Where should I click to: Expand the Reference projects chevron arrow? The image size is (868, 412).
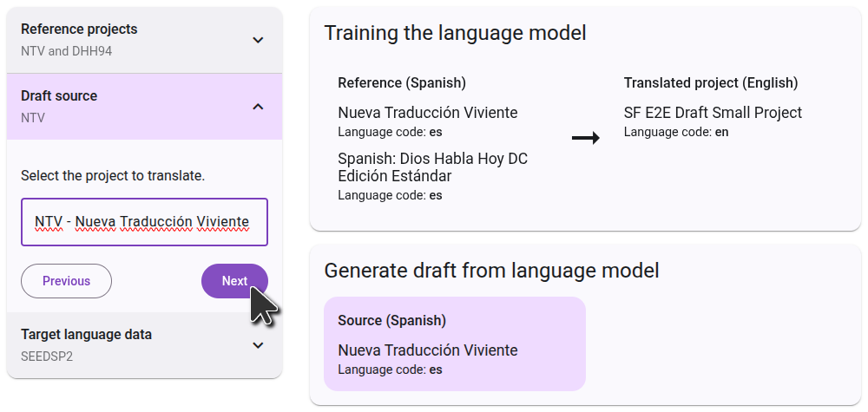pos(258,40)
